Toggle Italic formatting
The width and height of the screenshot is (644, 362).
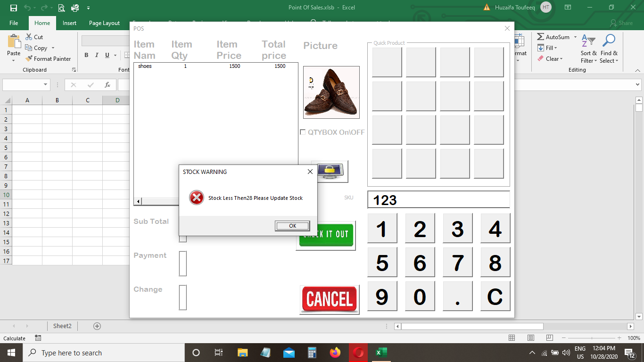click(x=97, y=55)
